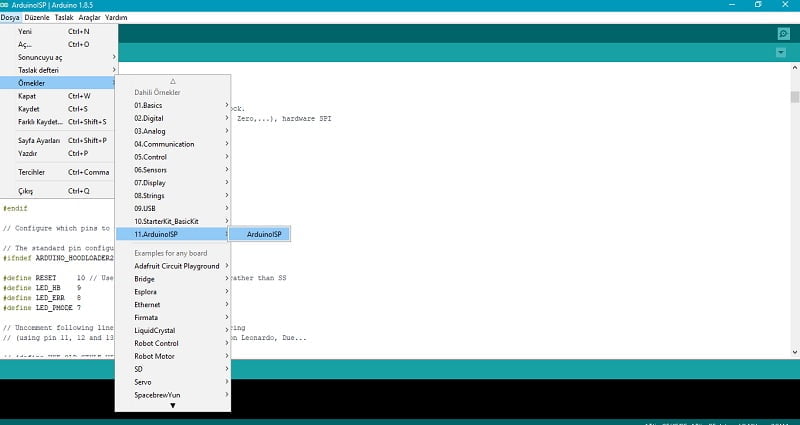Expand the 06.Sensors examples submenu
The height and width of the screenshot is (425, 800).
(173, 169)
